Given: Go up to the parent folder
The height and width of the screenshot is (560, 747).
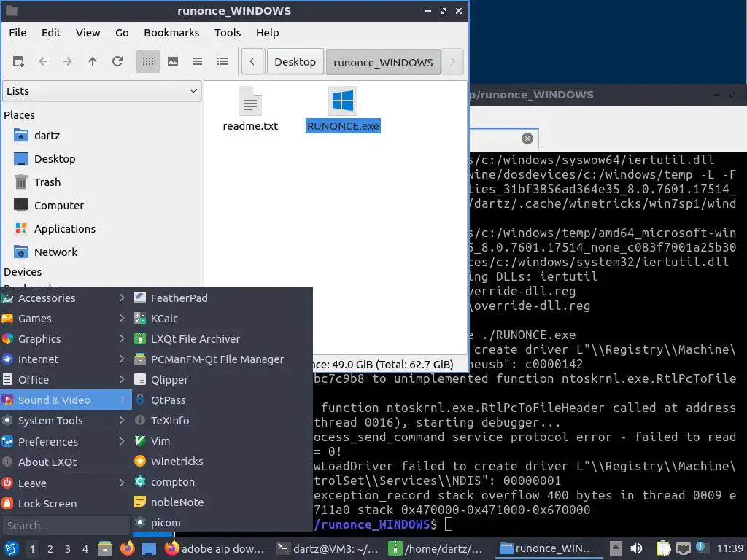Looking at the screenshot, I should [93, 61].
